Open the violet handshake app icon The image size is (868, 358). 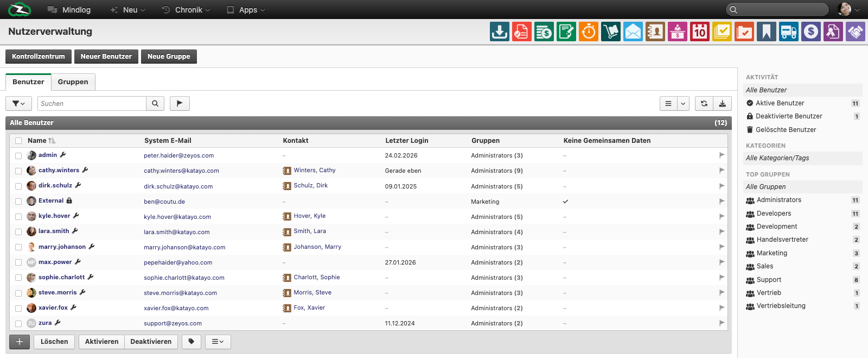click(855, 32)
